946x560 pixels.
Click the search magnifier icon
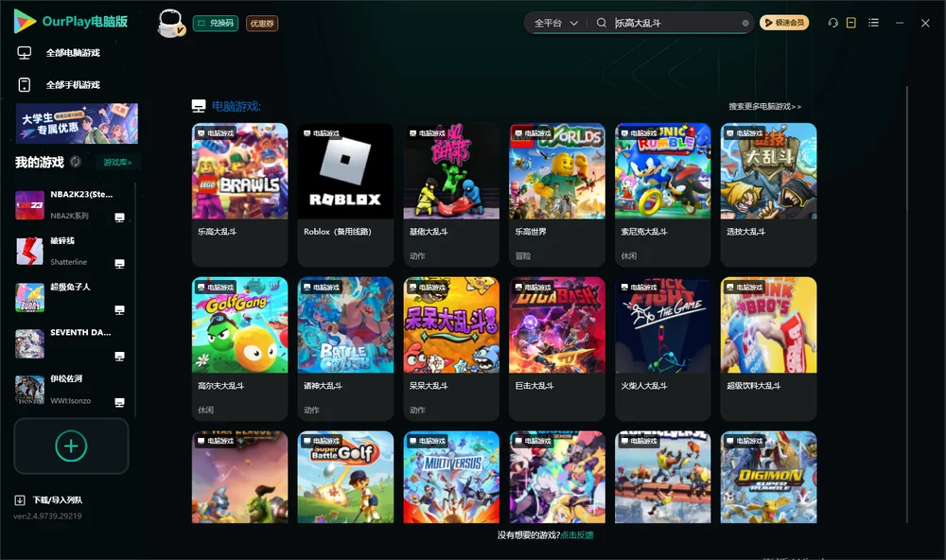[602, 23]
